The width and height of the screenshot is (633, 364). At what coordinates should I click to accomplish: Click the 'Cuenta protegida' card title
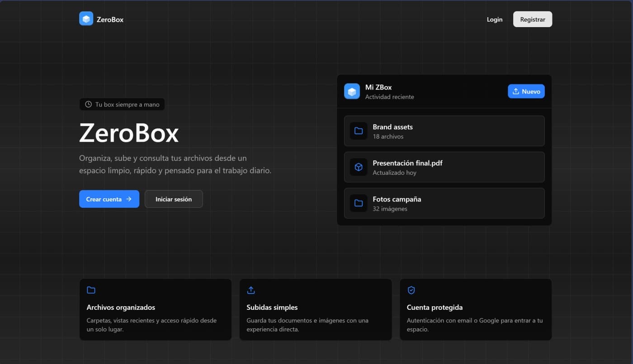point(435,307)
